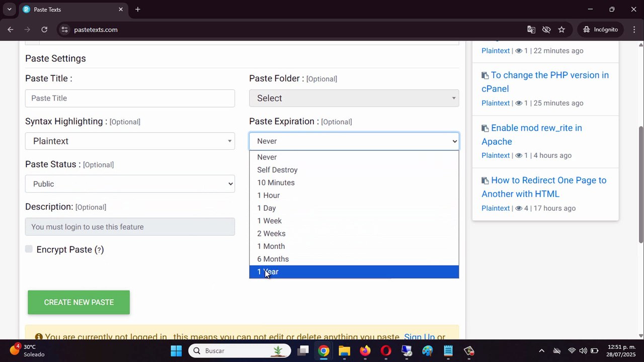Viewport: 644px width, 362px height.
Task: Open the Windows Start menu
Action: point(176,350)
